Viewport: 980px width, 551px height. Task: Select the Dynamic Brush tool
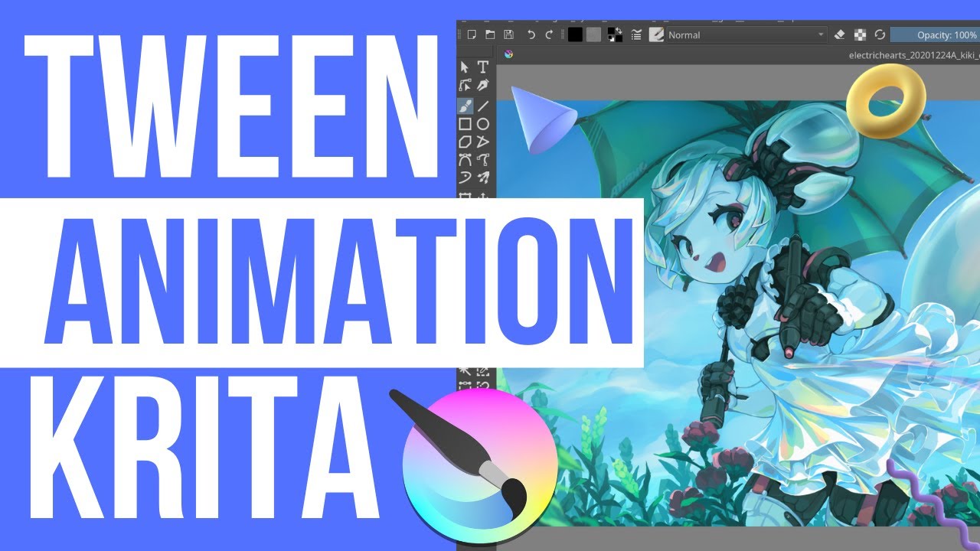tap(465, 179)
